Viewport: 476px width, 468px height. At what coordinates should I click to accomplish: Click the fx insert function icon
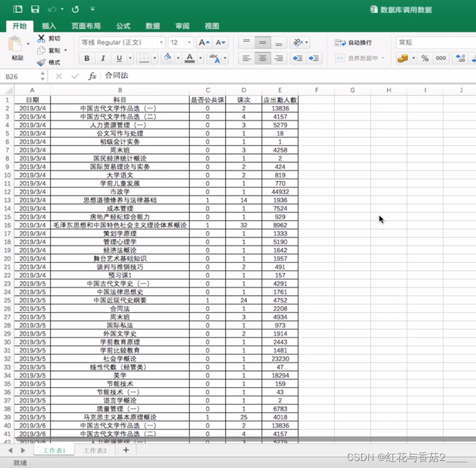[92, 76]
